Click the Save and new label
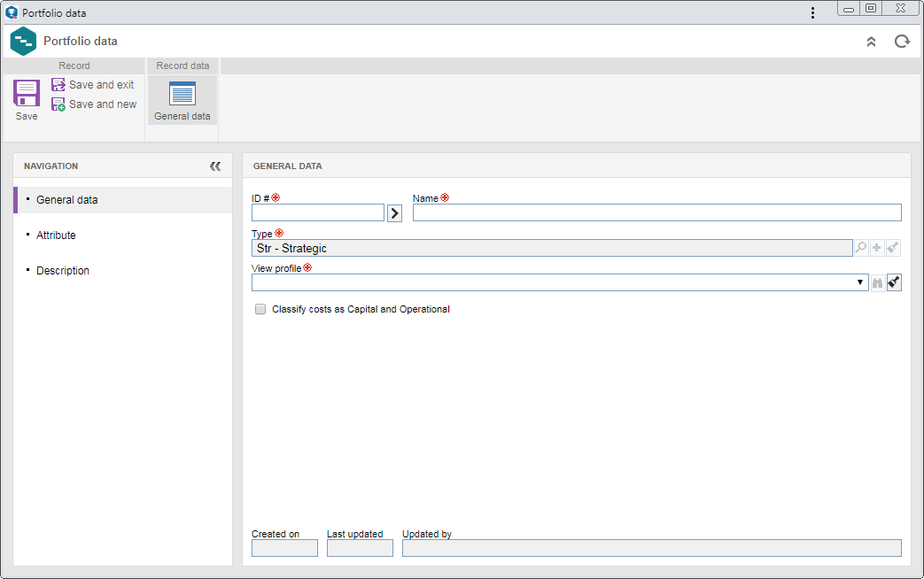Image resolution: width=924 pixels, height=579 pixels. point(103,104)
